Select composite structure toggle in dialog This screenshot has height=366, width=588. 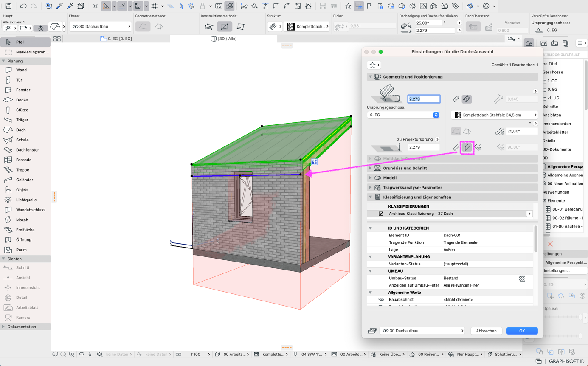[467, 99]
